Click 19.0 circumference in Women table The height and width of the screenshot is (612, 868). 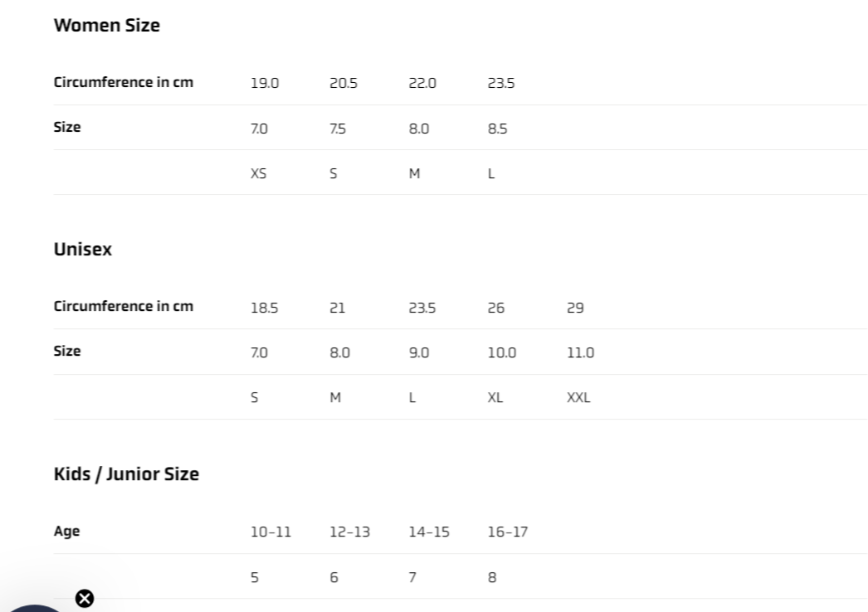(x=265, y=83)
